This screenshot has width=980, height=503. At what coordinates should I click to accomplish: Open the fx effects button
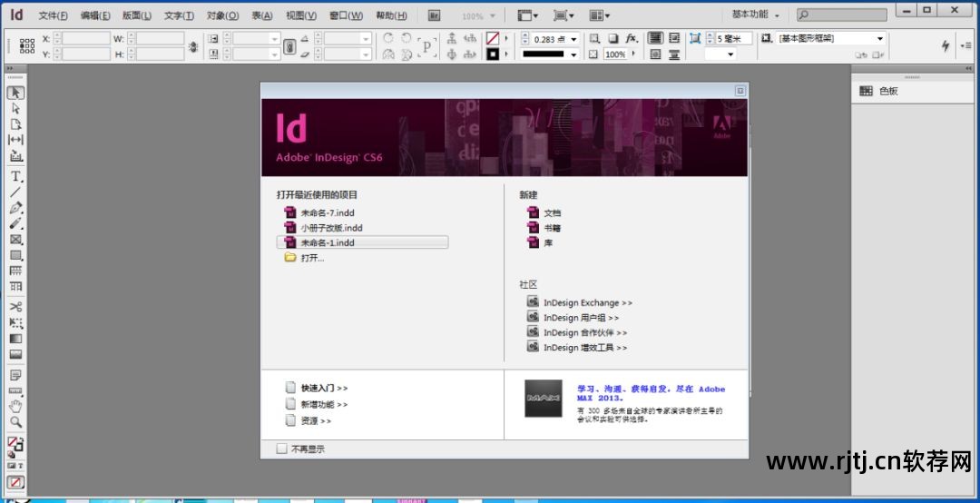[x=632, y=39]
